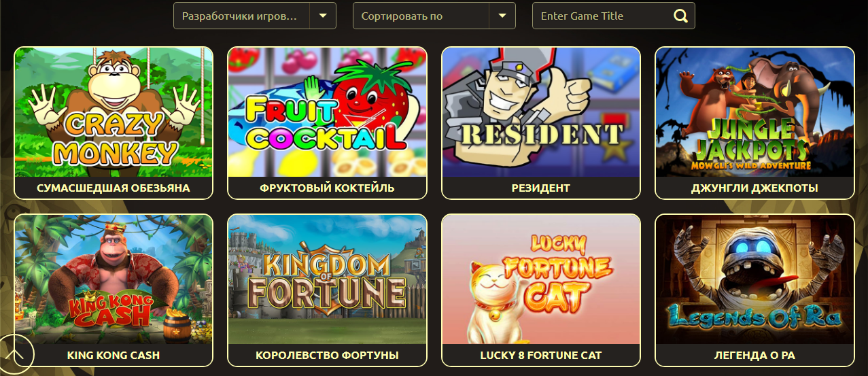
Task: Click the 'РЕЗИДЕНТ' title label
Action: coord(541,188)
